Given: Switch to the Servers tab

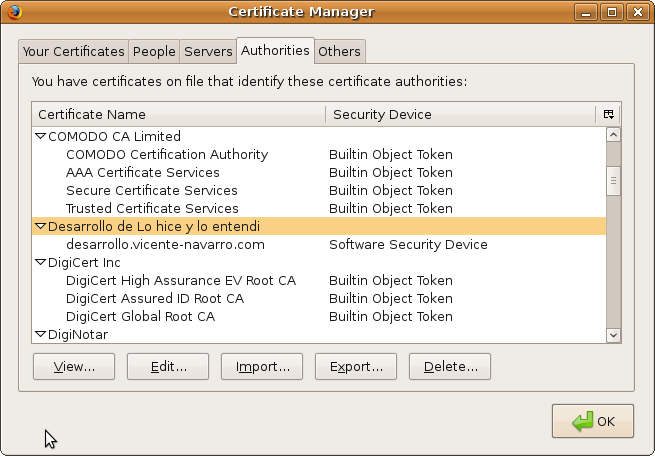Looking at the screenshot, I should coord(208,52).
